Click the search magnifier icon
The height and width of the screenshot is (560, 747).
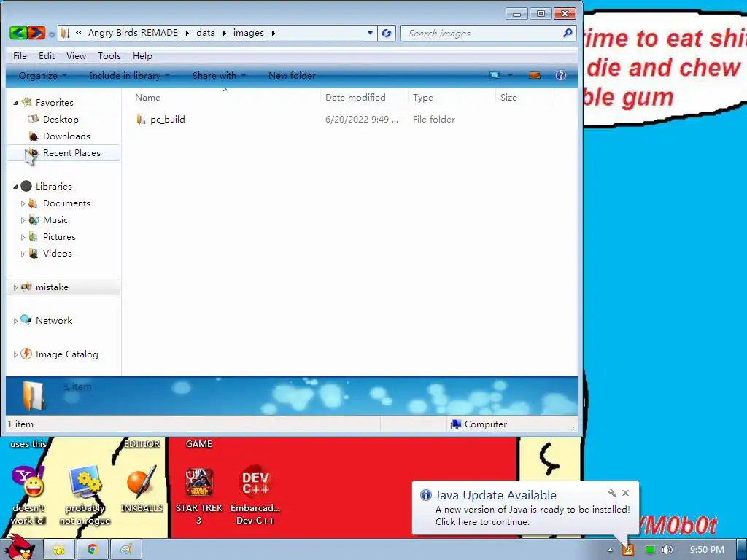click(568, 33)
